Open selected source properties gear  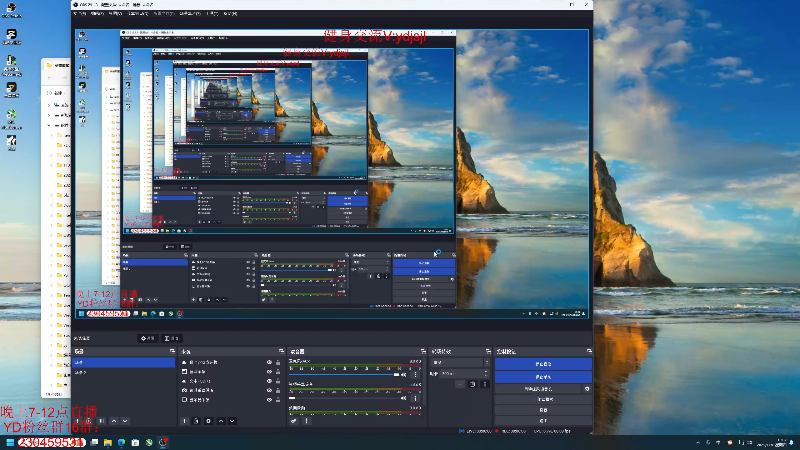click(208, 421)
